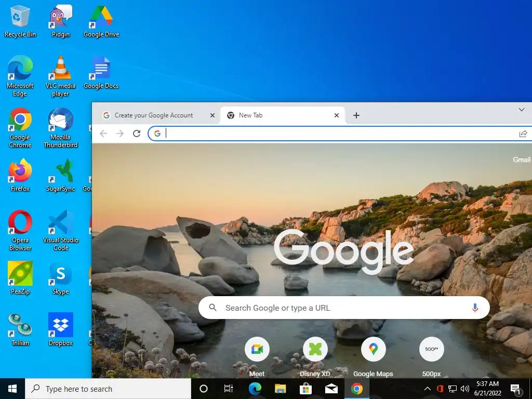Select the Google Docs desktop icon
532x399 pixels.
click(x=101, y=73)
